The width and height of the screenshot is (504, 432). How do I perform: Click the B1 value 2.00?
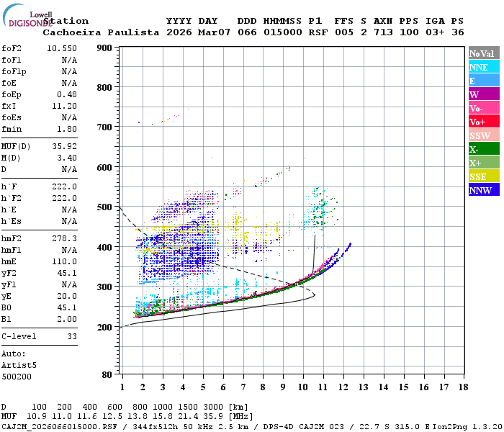point(67,319)
